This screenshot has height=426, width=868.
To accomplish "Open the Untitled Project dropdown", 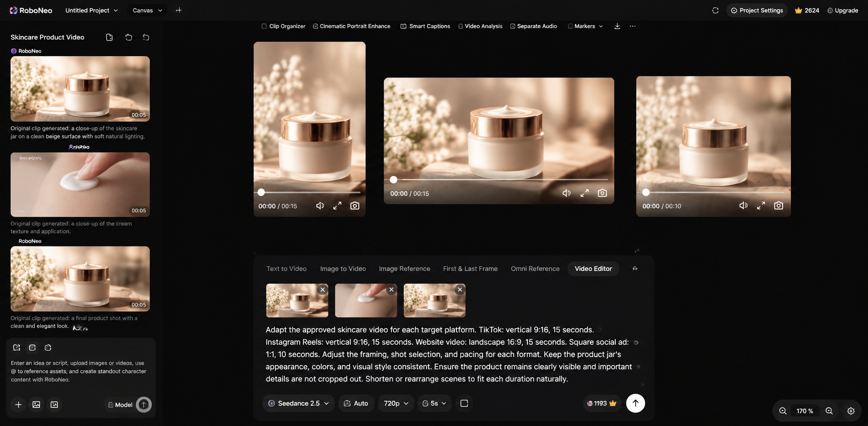I will tap(92, 10).
